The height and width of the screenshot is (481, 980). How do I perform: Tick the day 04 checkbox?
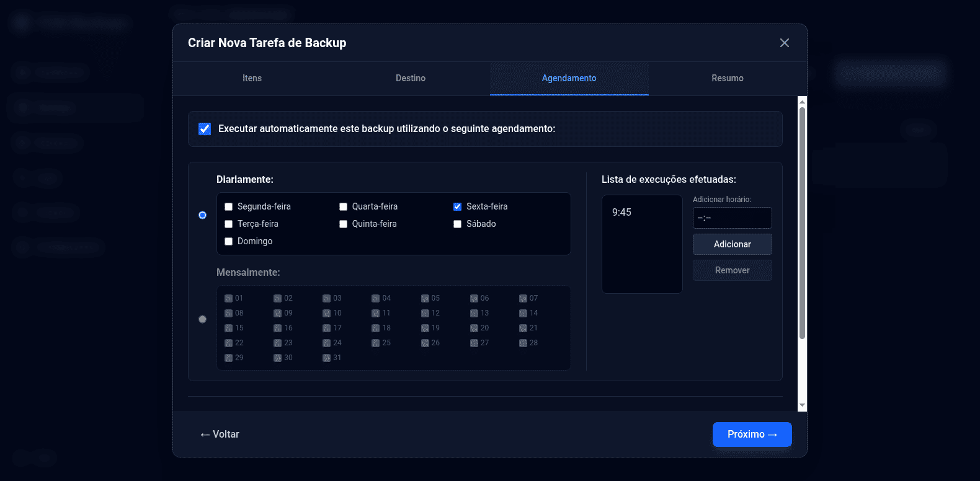[x=375, y=299]
